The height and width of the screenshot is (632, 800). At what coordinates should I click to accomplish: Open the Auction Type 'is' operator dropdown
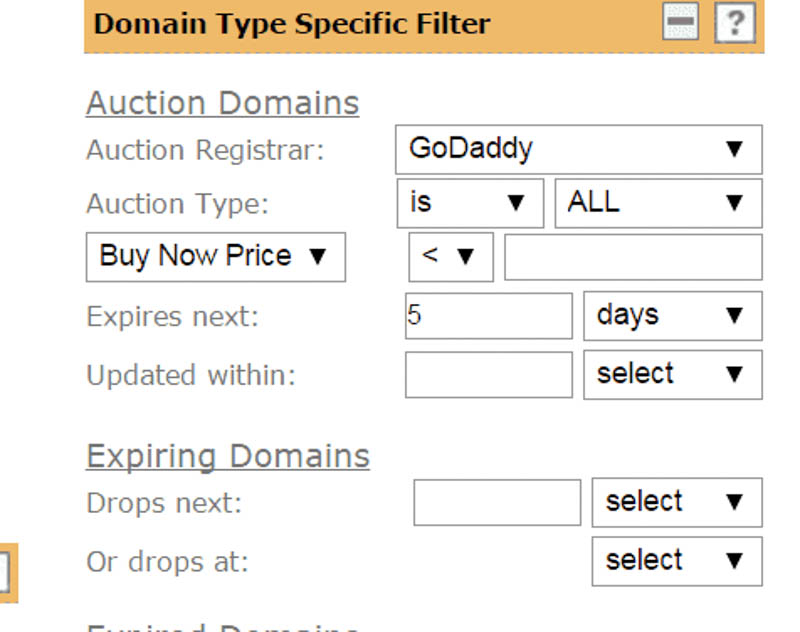[x=469, y=203]
